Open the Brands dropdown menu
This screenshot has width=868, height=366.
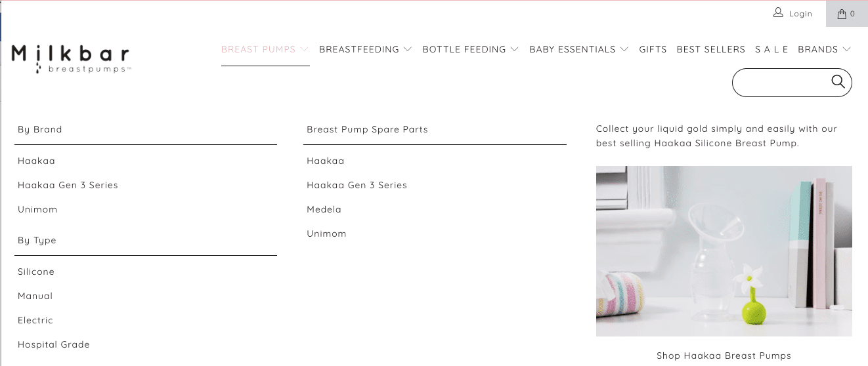pyautogui.click(x=824, y=49)
